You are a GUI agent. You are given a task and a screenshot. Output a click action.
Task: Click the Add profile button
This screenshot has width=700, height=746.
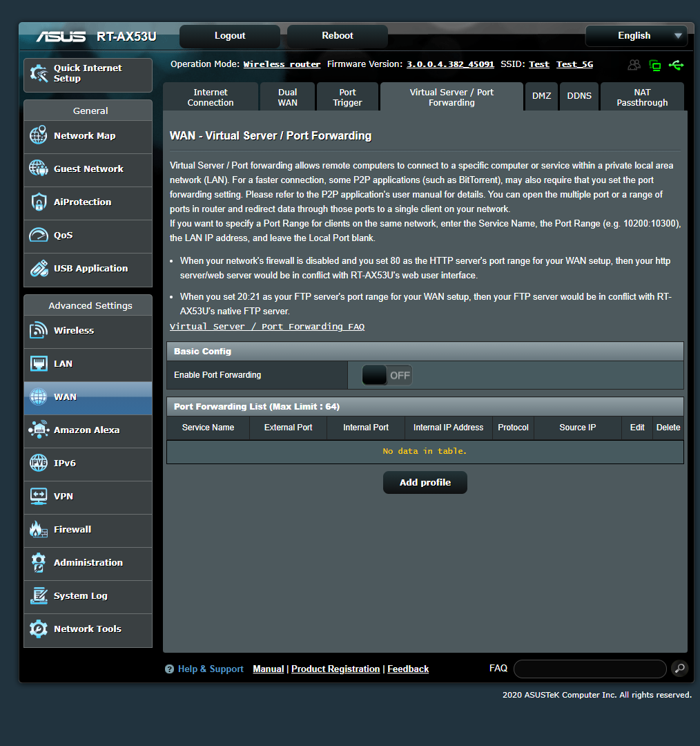coord(425,482)
